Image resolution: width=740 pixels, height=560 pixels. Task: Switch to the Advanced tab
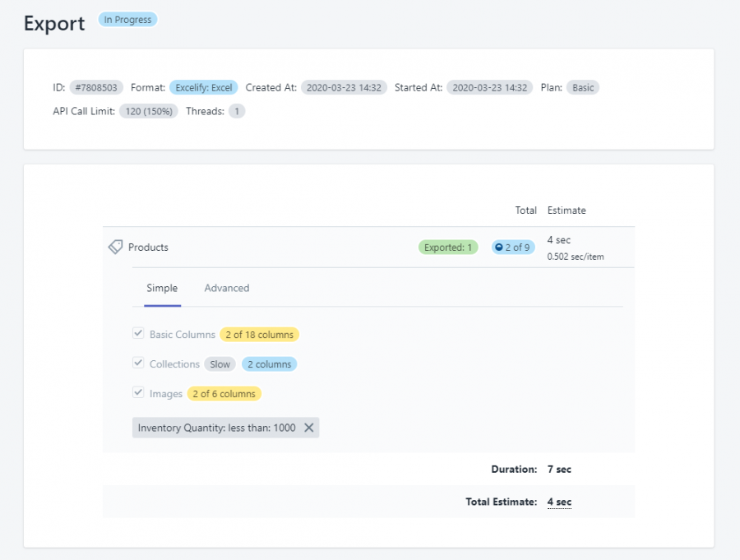tap(226, 288)
